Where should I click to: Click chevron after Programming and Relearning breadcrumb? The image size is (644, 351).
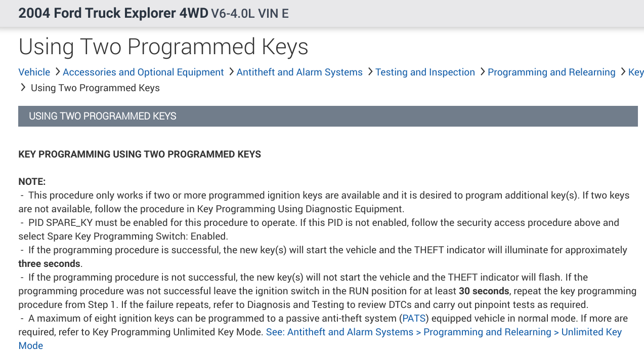pos(622,72)
